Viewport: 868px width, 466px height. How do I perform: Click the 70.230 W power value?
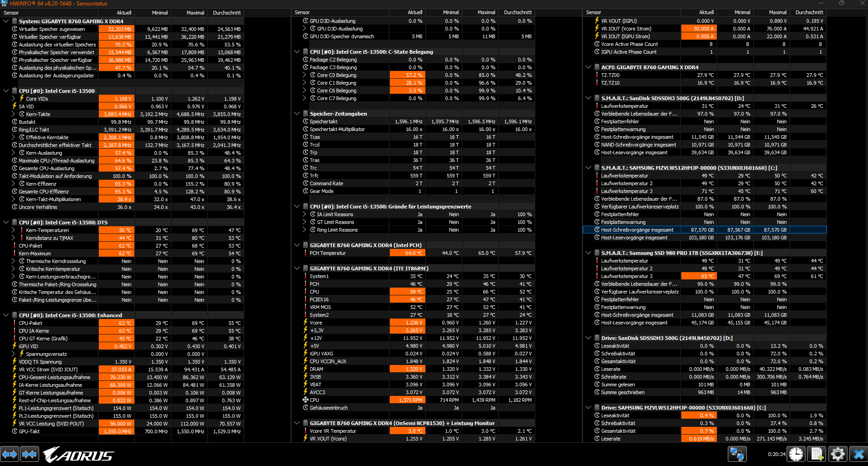pyautogui.click(x=117, y=377)
